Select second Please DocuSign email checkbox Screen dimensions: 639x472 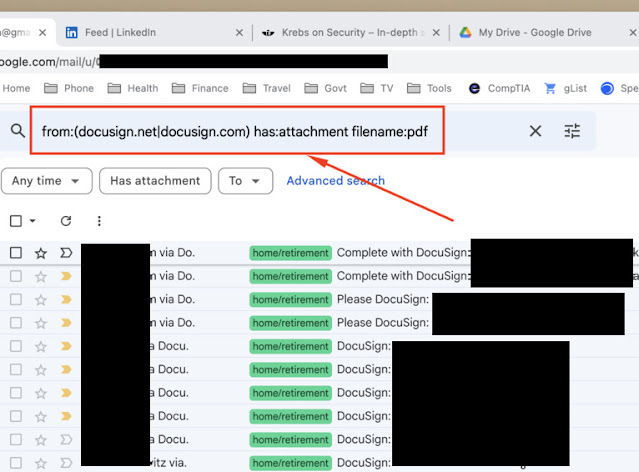click(x=16, y=323)
